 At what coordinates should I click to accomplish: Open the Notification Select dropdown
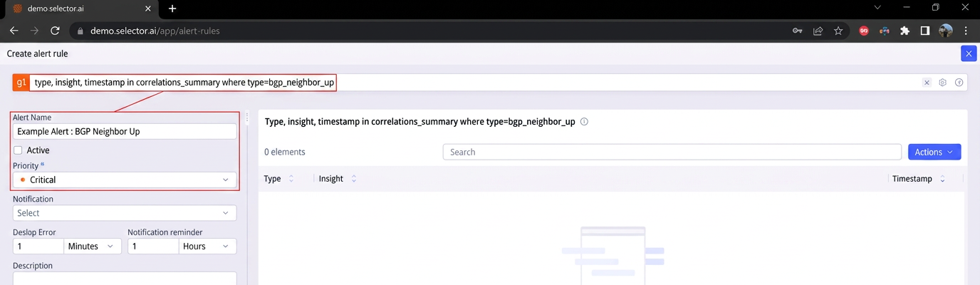coord(125,213)
